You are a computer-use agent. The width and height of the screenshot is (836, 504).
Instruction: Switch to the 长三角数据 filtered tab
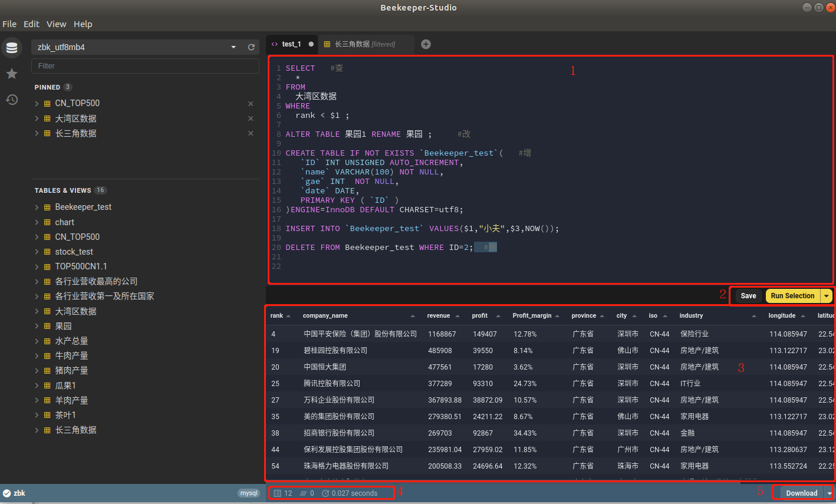[365, 44]
